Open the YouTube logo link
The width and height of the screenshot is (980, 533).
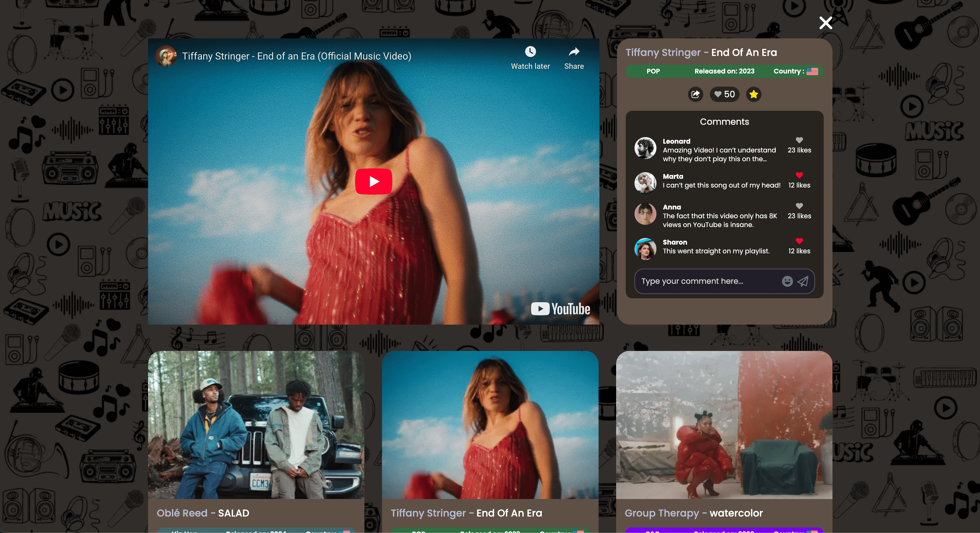click(560, 308)
